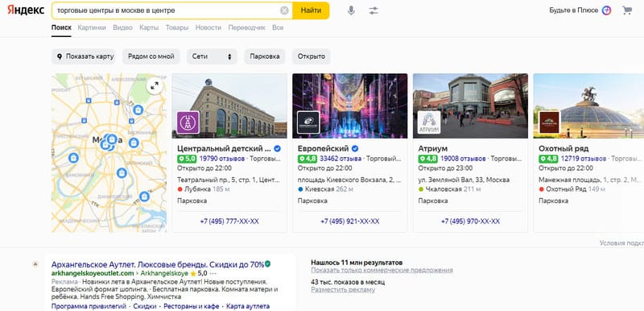The image size is (644, 311).
Task: Open the Охотный ряд dome photo
Action: click(588, 106)
